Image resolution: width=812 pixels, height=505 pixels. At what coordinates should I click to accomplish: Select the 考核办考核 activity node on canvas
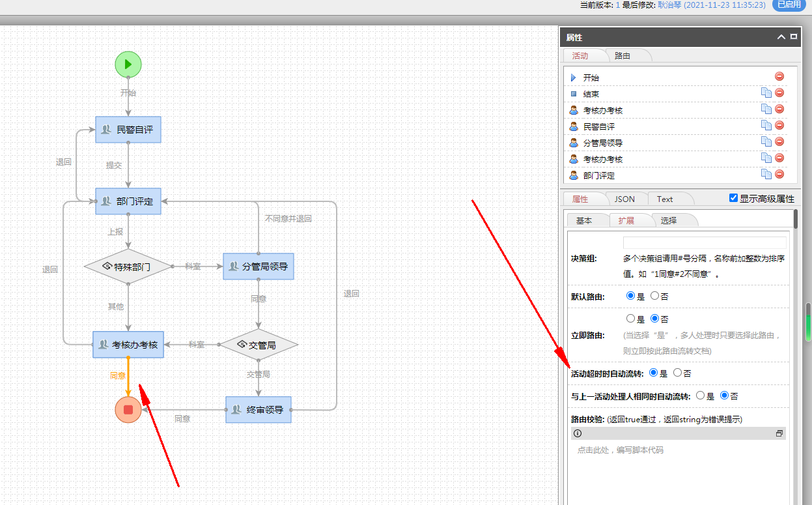[x=128, y=345]
